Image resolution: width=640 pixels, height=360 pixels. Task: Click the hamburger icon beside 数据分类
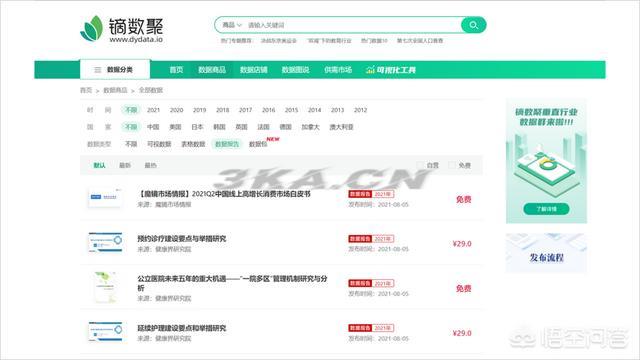98,70
